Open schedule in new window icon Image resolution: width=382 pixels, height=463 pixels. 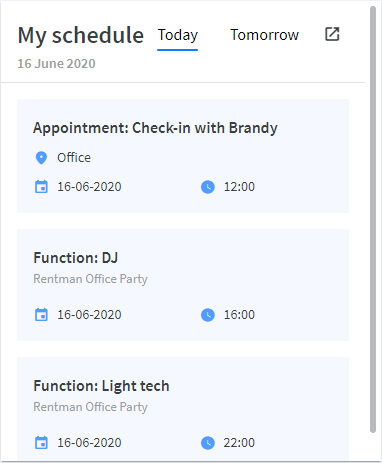(332, 34)
